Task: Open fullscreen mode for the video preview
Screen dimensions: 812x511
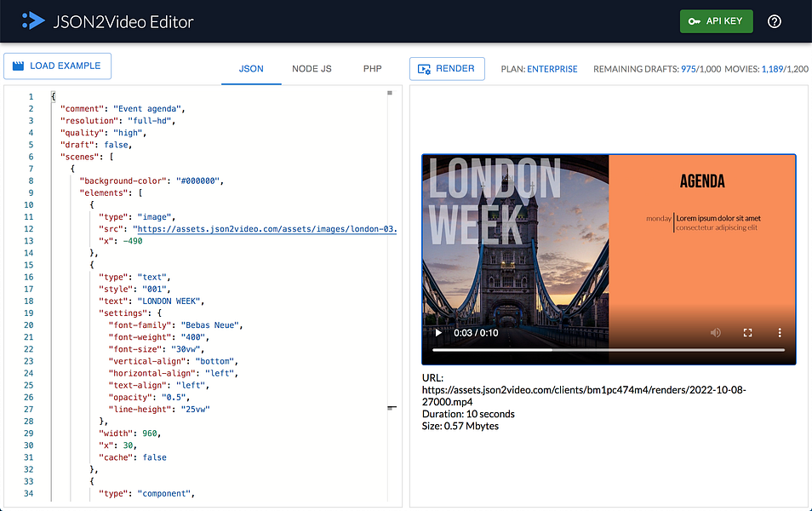Action: pos(747,333)
